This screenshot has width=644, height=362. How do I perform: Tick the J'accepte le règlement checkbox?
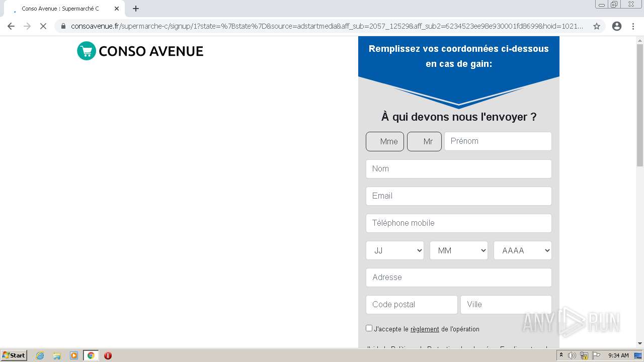click(369, 328)
